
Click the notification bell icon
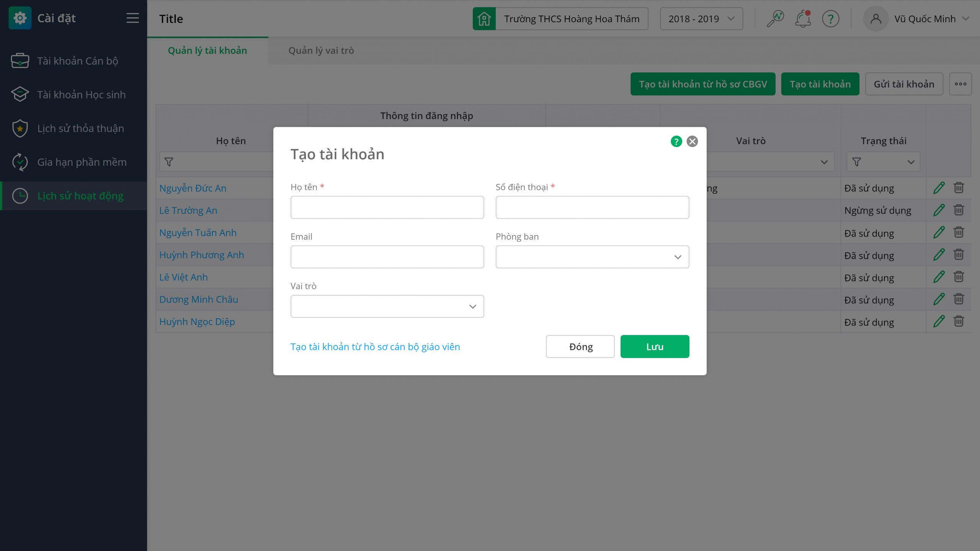[803, 19]
